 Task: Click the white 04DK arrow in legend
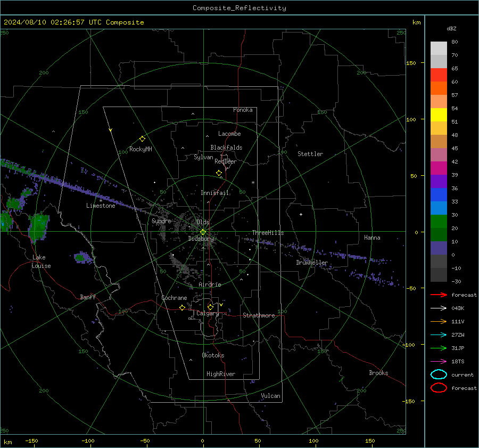(439, 308)
